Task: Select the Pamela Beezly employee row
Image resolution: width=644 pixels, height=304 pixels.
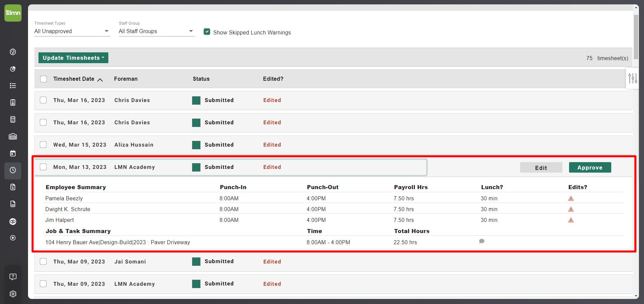Action: click(334, 198)
